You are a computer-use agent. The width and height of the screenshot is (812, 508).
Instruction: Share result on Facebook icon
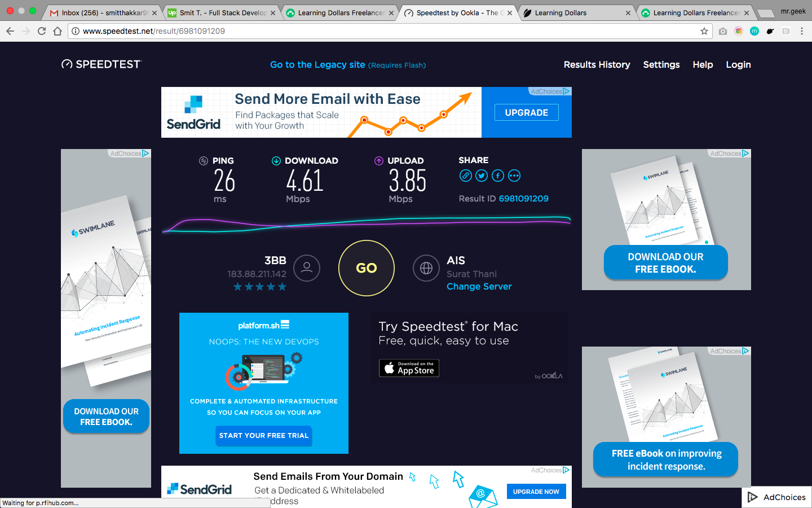point(498,176)
